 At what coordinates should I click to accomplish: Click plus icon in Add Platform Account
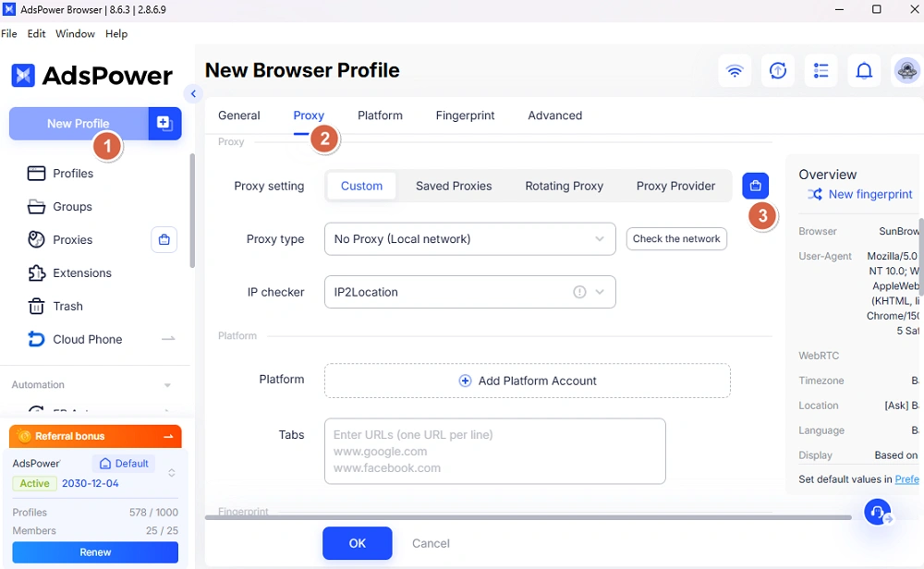pos(465,381)
